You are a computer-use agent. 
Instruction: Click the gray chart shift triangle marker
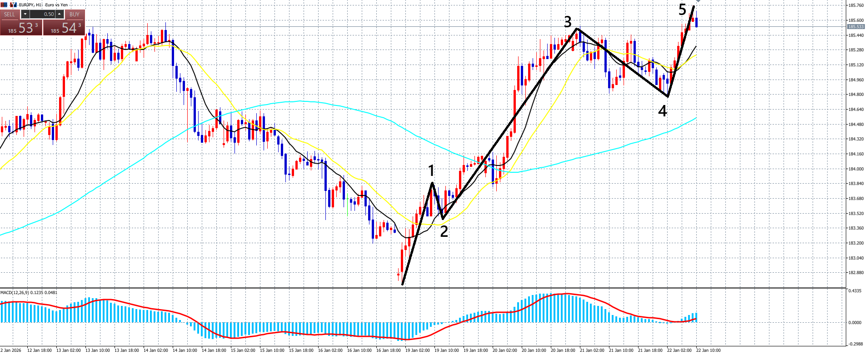[698, 1]
